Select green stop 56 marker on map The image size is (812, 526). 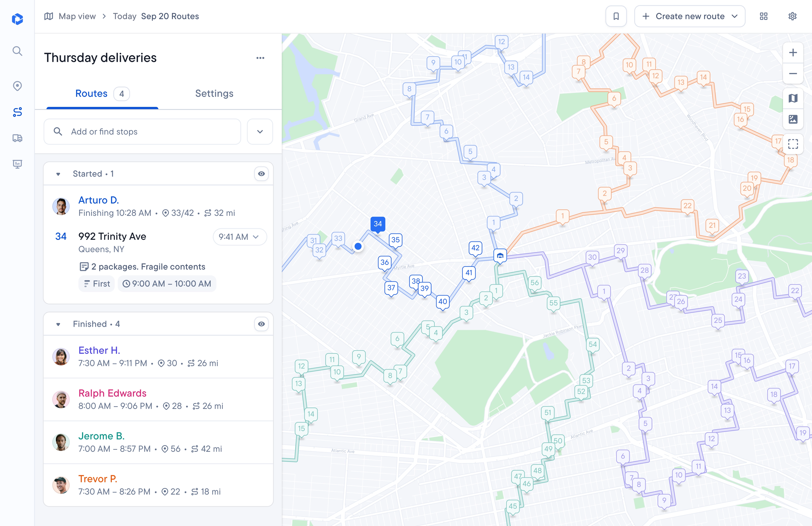534,283
